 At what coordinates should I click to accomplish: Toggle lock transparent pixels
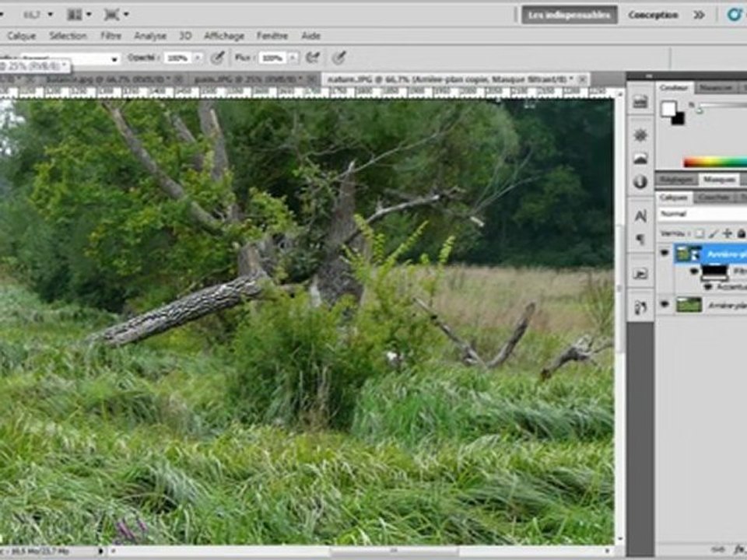(x=700, y=233)
